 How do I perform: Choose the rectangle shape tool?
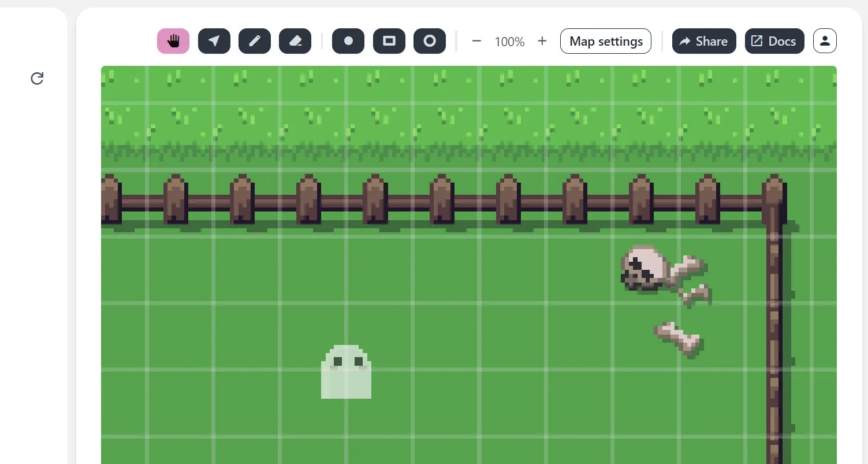pyautogui.click(x=389, y=41)
